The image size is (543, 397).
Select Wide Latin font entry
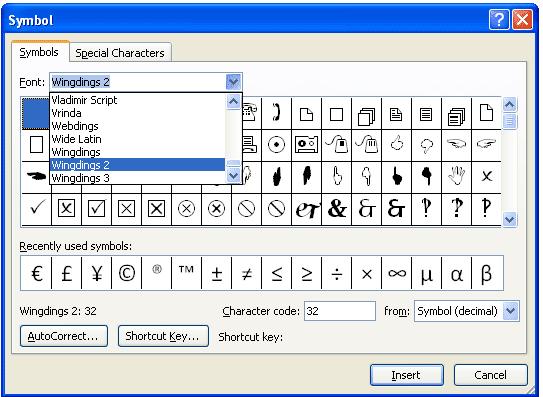point(137,139)
